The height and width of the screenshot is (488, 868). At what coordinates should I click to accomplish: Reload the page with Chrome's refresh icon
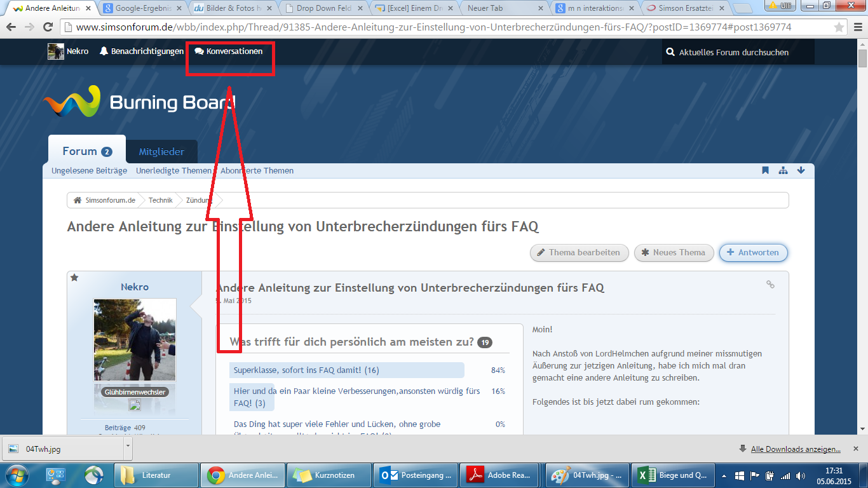tap(48, 27)
